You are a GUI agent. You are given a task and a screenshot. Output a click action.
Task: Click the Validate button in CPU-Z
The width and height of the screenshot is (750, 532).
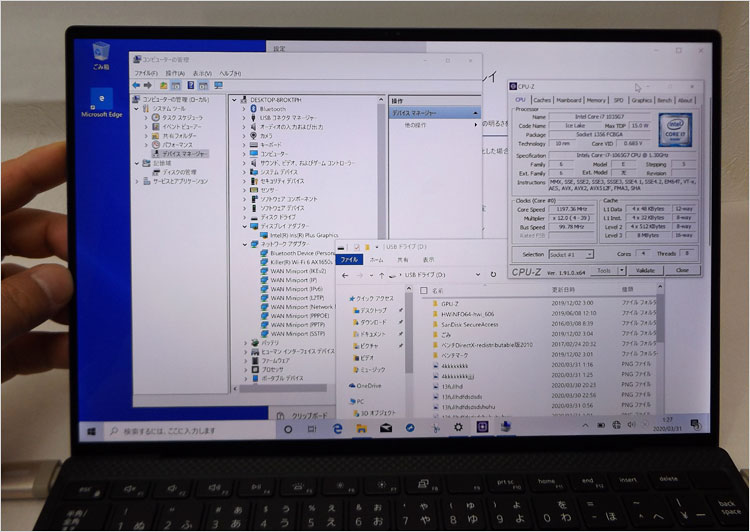[x=644, y=270]
